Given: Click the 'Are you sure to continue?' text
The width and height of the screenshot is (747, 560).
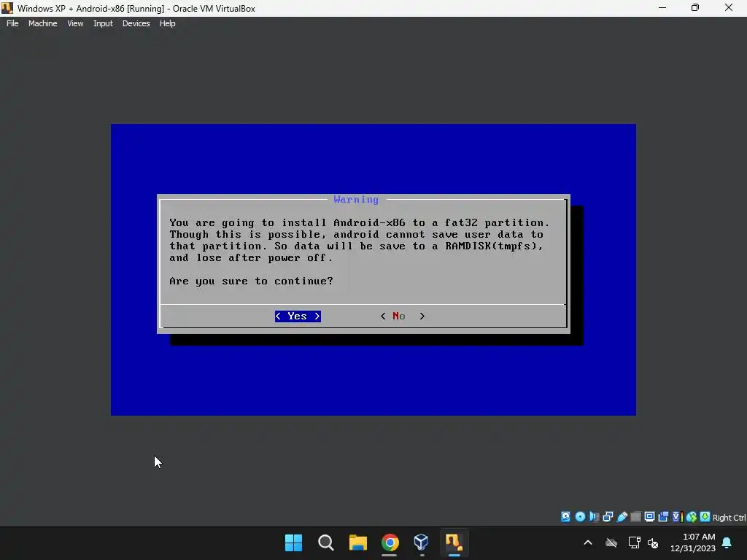Looking at the screenshot, I should pos(252,281).
